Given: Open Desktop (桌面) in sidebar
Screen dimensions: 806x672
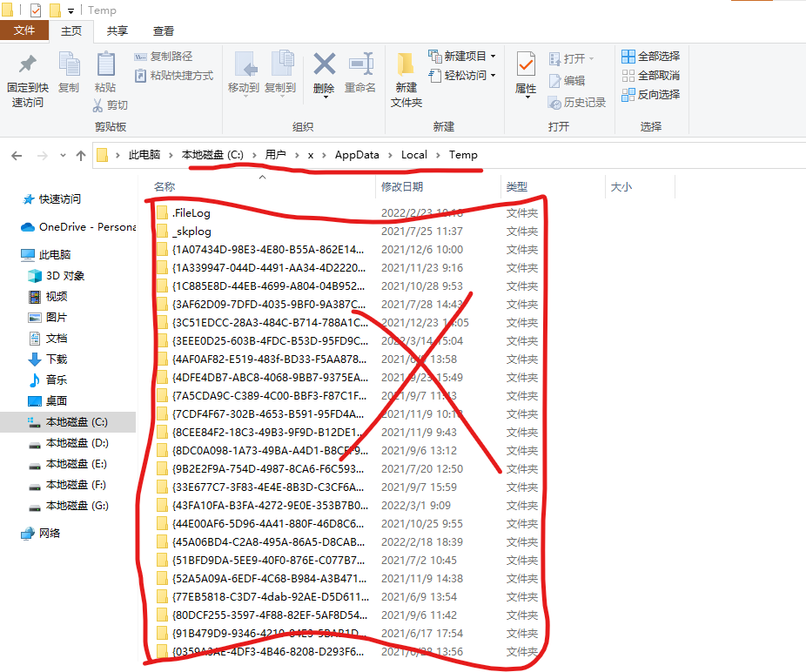Looking at the screenshot, I should (48, 400).
